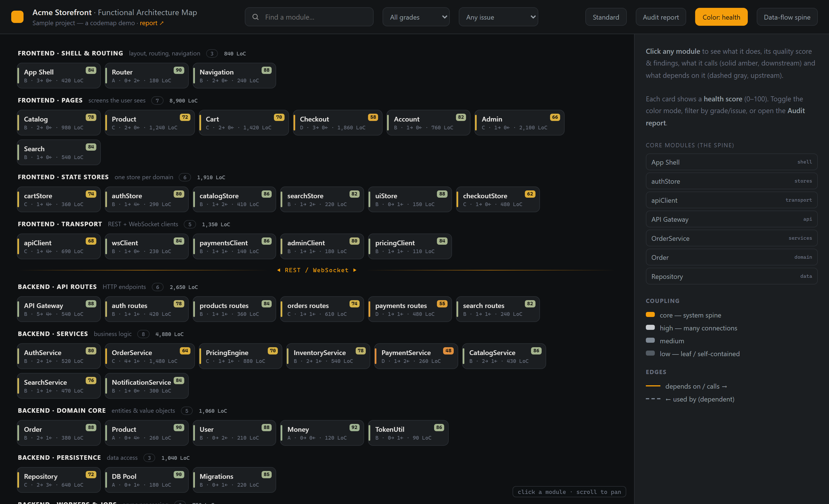829x504 pixels.
Task: Open the cartStore module card
Action: (x=59, y=200)
